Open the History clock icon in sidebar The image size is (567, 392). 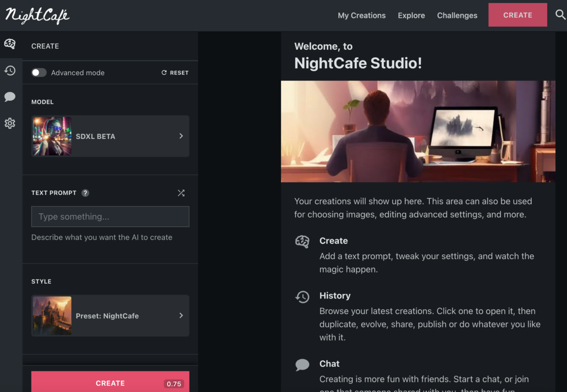[10, 71]
